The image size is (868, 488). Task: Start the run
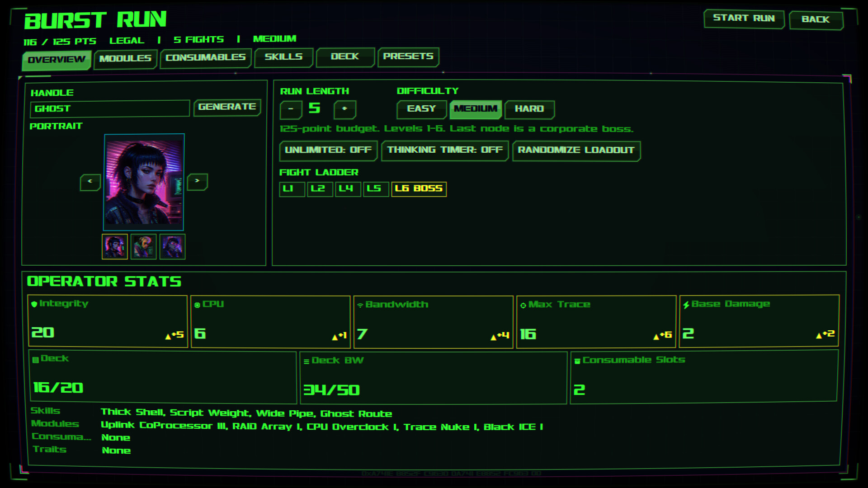[x=744, y=19]
